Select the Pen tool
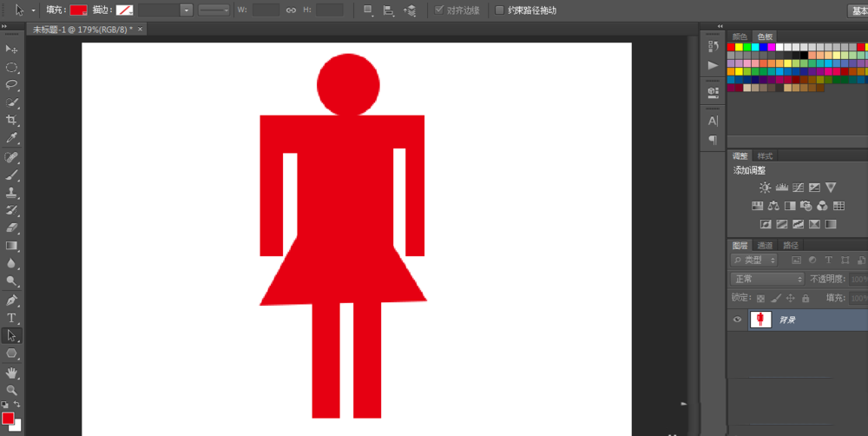The width and height of the screenshot is (868, 436). [12, 300]
